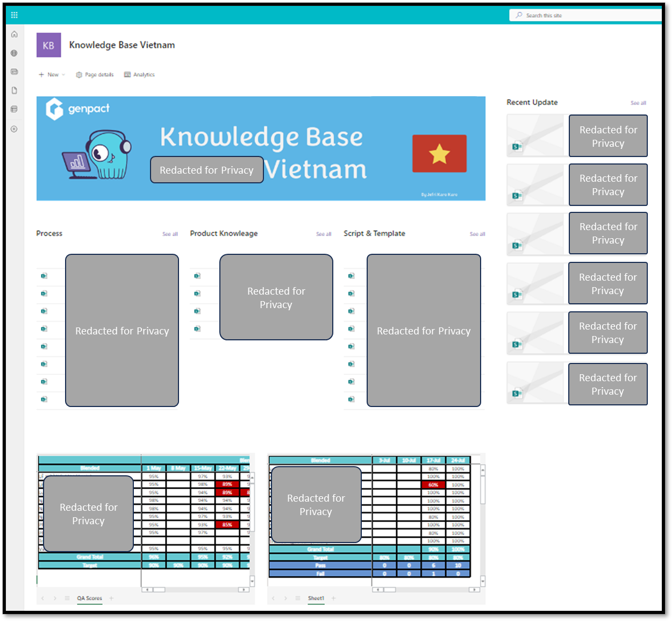The width and height of the screenshot is (672, 621).
Task: Click the KB site logo tile
Action: coord(48,45)
